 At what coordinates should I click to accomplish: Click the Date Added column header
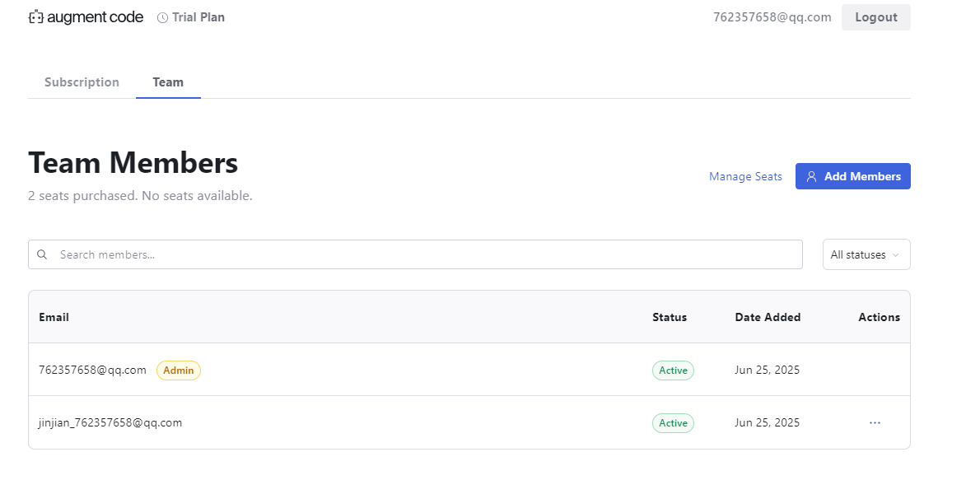click(768, 317)
